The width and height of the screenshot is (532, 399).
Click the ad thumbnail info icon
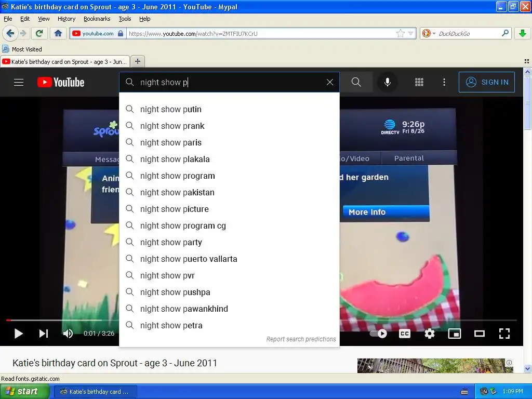click(509, 363)
